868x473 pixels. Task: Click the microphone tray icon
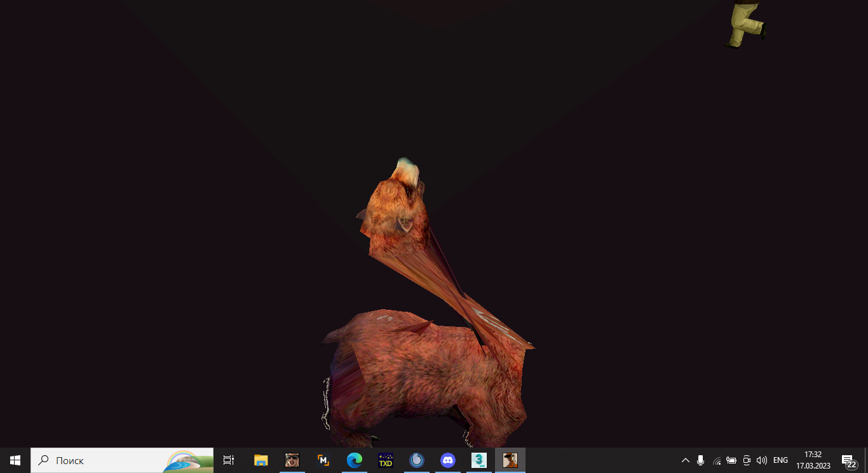click(x=700, y=460)
